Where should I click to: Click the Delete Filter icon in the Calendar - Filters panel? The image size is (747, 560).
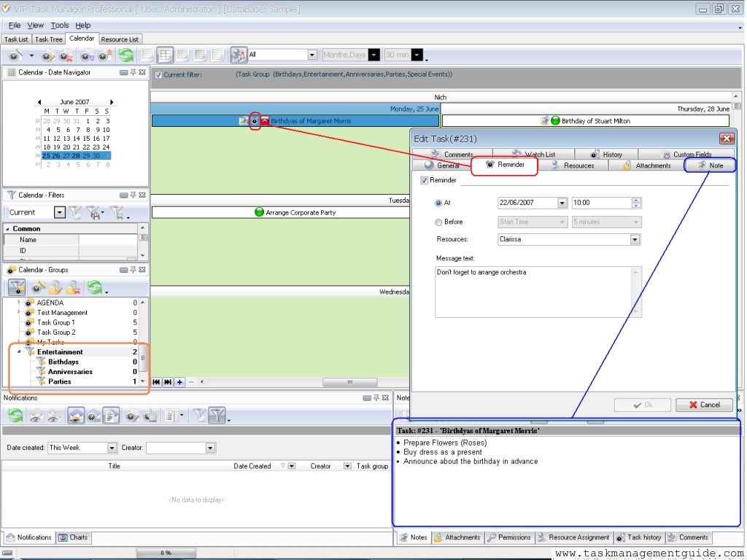(x=117, y=212)
